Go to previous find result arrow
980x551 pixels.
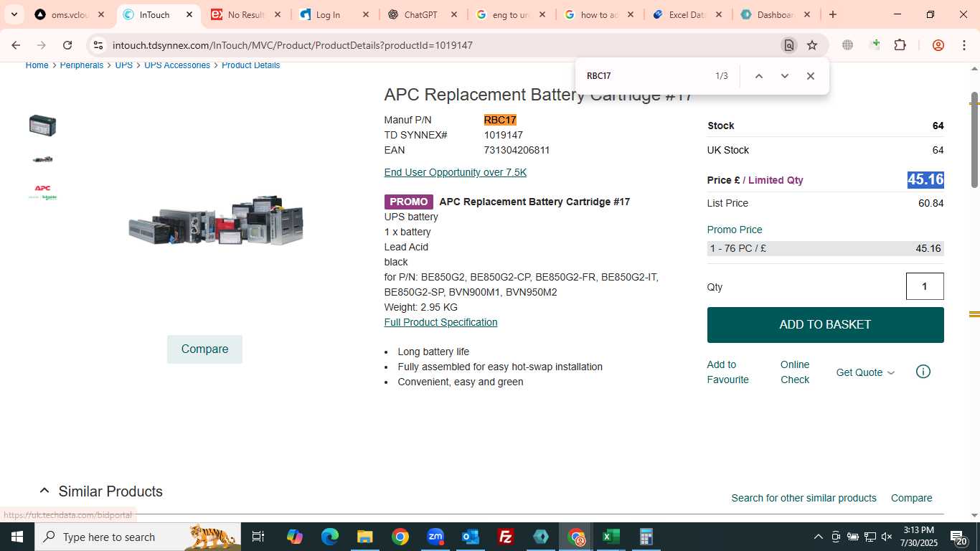click(758, 76)
